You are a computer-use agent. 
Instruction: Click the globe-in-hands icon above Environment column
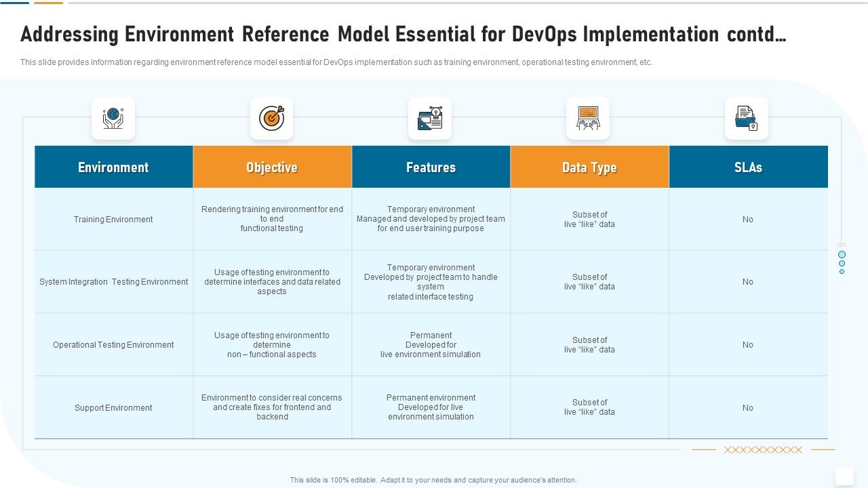pyautogui.click(x=113, y=117)
